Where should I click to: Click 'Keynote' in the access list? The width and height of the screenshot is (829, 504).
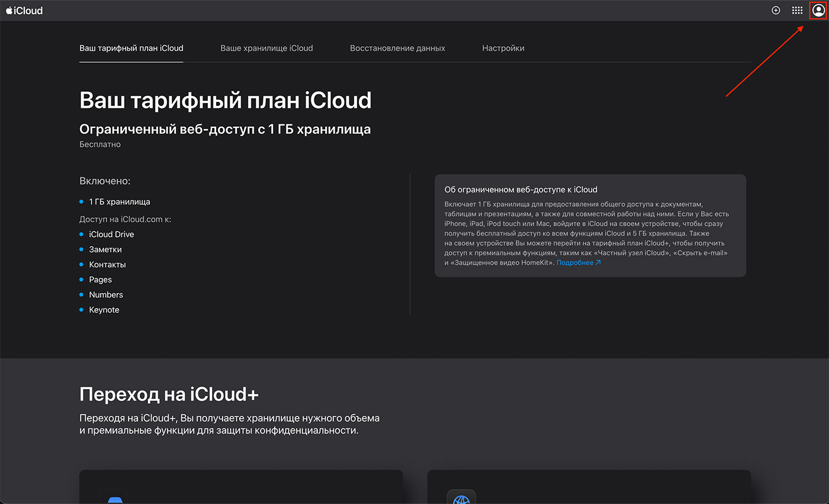(104, 310)
